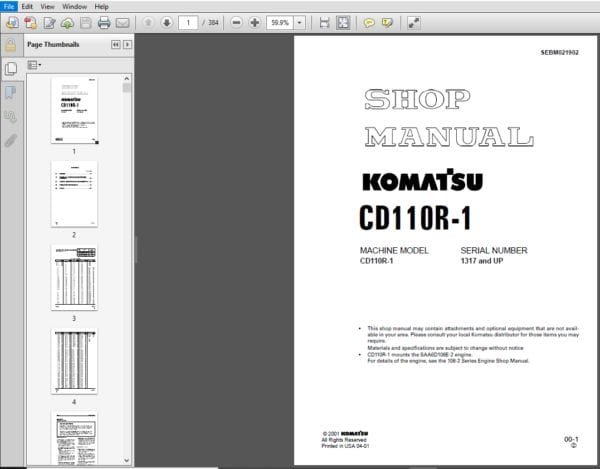This screenshot has width=600, height=469.
Task: Click the highlight text tool
Action: click(387, 23)
